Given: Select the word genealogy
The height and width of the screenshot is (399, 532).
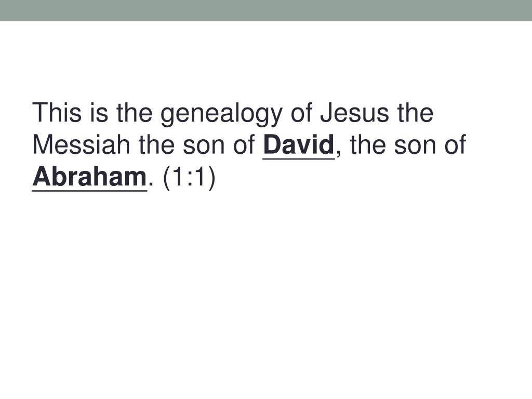Looking at the screenshot, I should (x=221, y=114).
